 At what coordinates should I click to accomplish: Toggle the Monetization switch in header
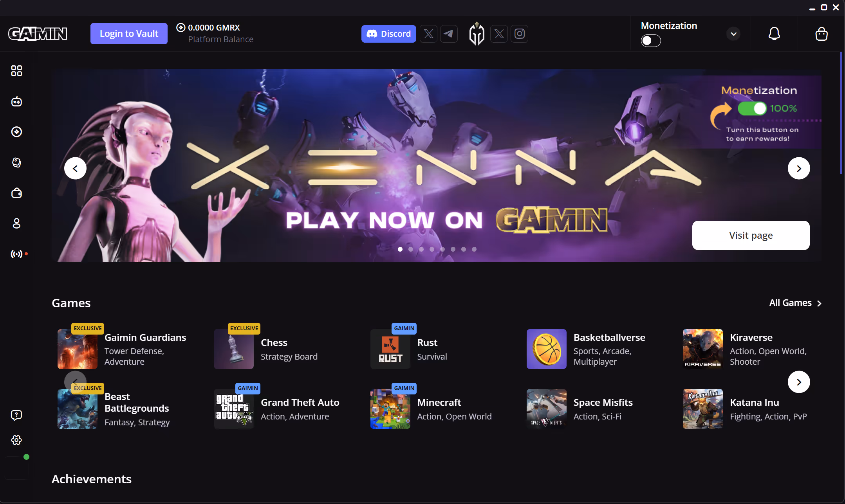[651, 41]
